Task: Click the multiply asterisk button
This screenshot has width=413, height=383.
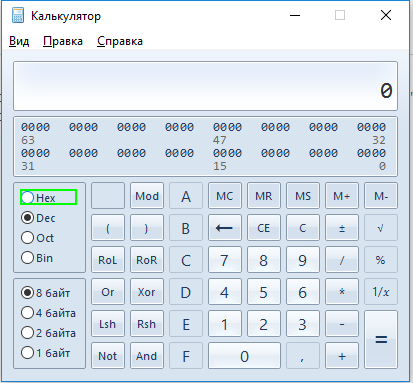Action: point(342,292)
